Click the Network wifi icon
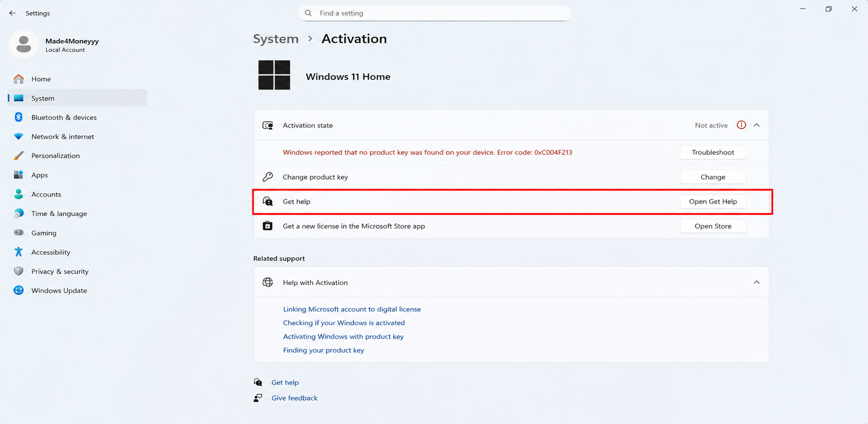The width and height of the screenshot is (868, 424). pyautogui.click(x=19, y=136)
